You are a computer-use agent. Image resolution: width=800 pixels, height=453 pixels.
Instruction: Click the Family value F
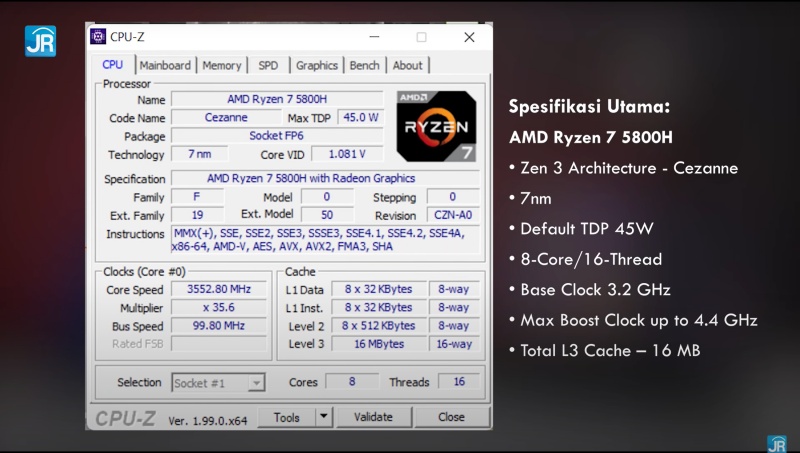coord(197,197)
